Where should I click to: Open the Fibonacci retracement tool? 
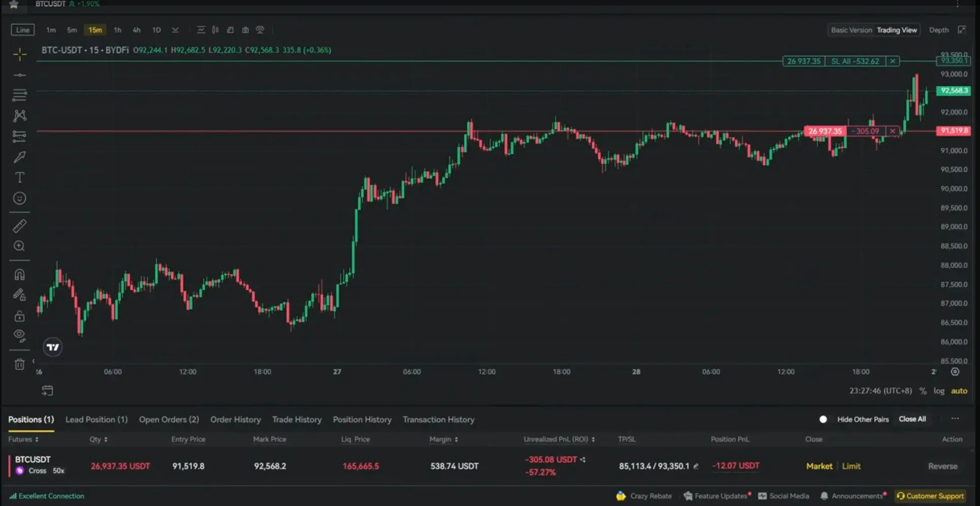pos(20,95)
